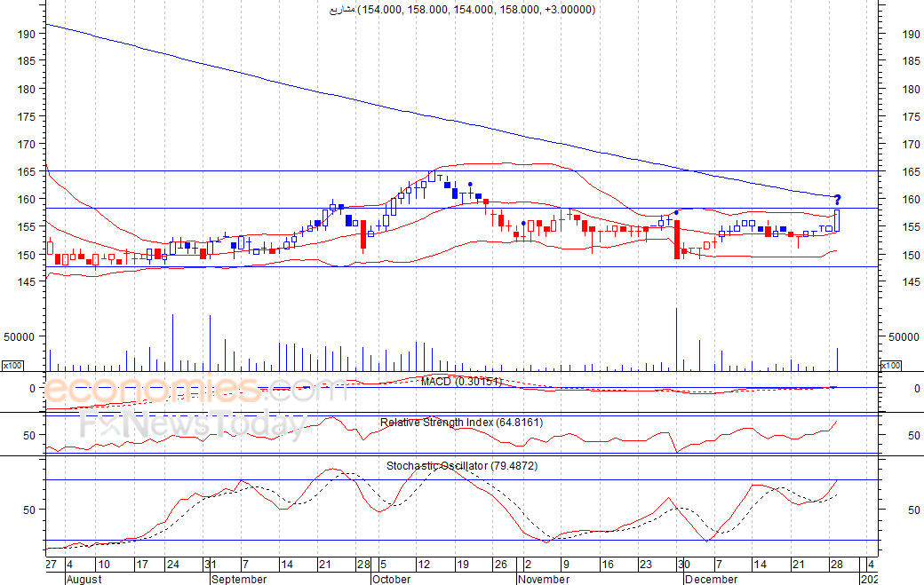Click the 12 date label in October
This screenshot has height=585, width=924.
[424, 565]
